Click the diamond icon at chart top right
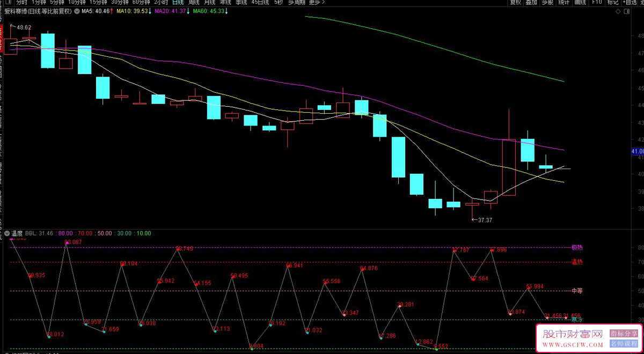The image size is (644, 354). click(618, 11)
